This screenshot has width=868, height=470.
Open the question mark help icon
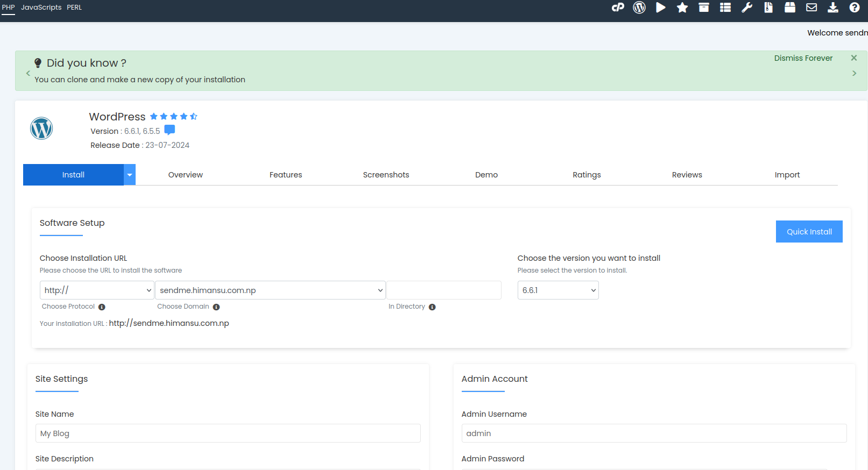pyautogui.click(x=855, y=8)
